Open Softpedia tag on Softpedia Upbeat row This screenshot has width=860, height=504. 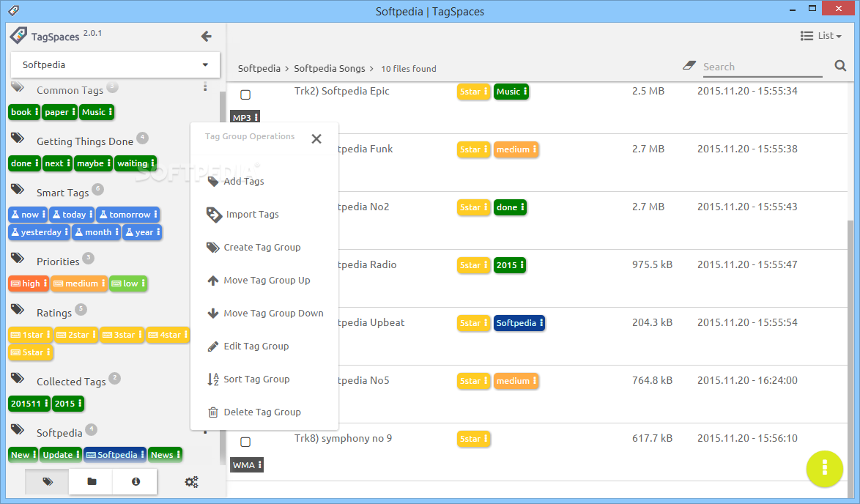[x=519, y=323]
